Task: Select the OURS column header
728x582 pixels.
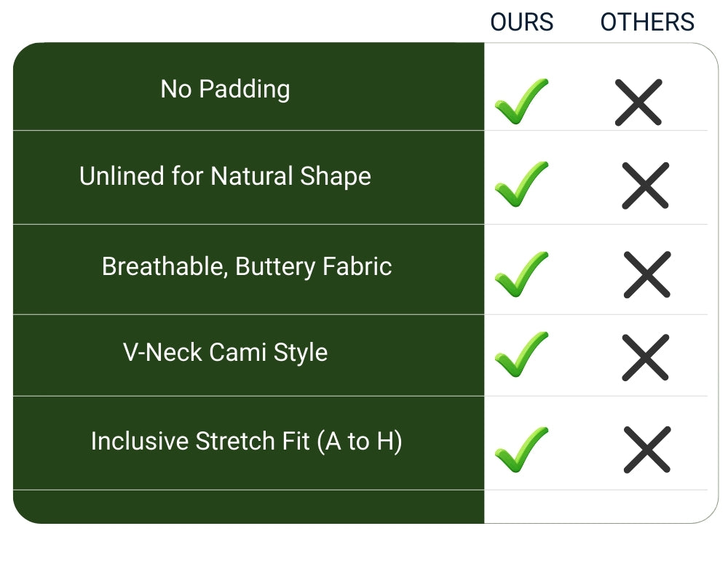Action: coord(522,23)
